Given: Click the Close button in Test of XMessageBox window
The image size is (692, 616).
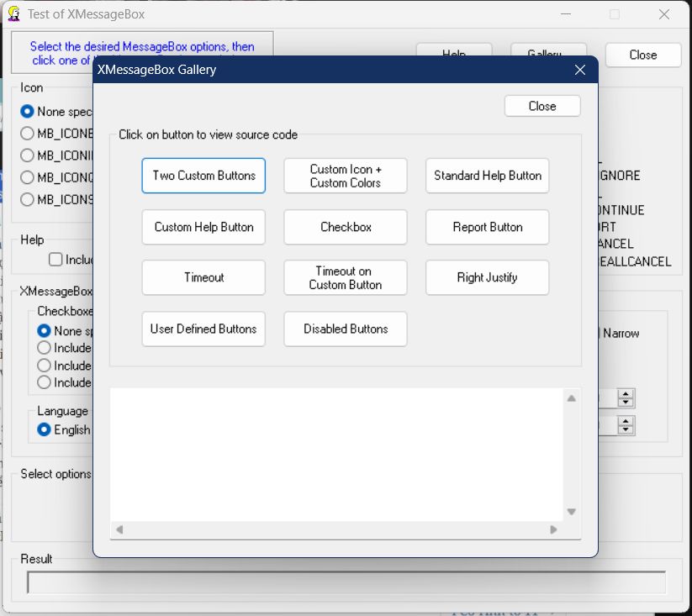Looking at the screenshot, I should [643, 55].
